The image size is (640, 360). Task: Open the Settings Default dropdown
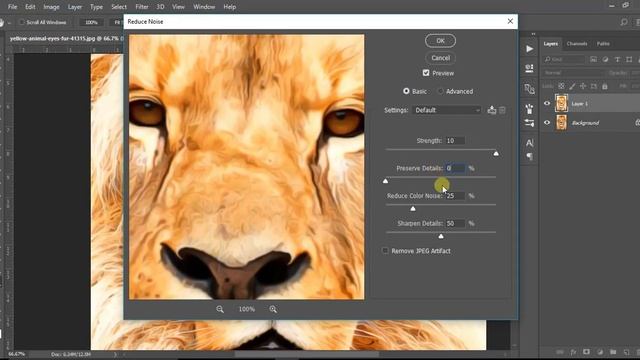click(447, 110)
